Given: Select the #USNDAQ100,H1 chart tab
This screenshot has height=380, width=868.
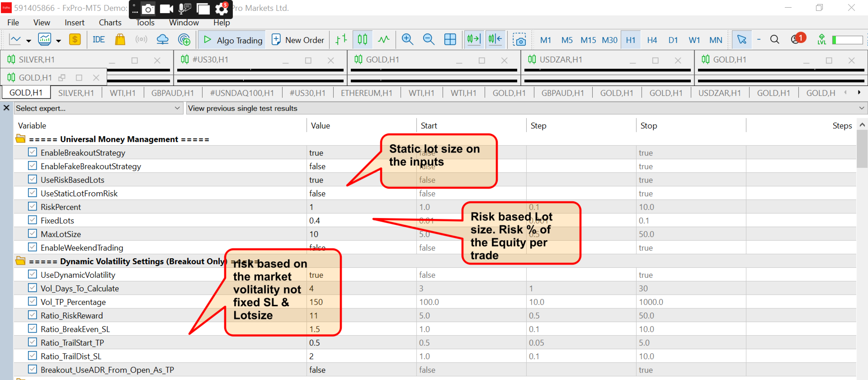Looking at the screenshot, I should (242, 93).
